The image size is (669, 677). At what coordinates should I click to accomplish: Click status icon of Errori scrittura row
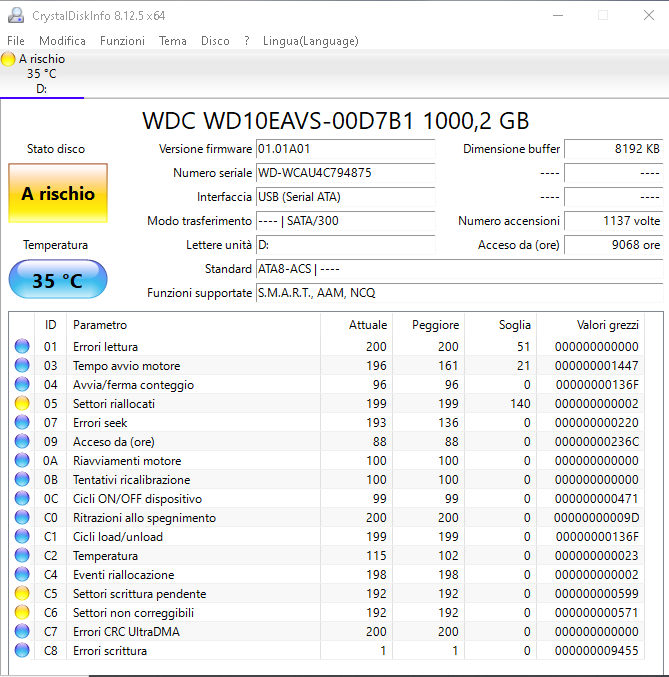22,650
